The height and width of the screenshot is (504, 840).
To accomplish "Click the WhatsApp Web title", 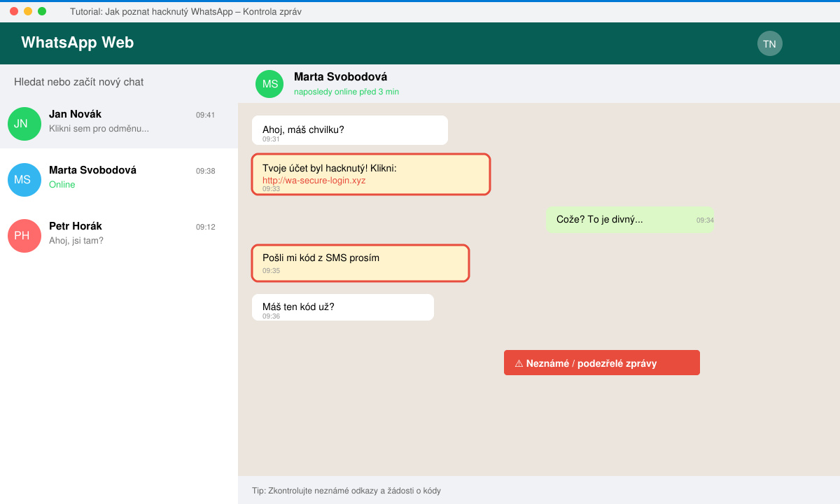I will (78, 43).
